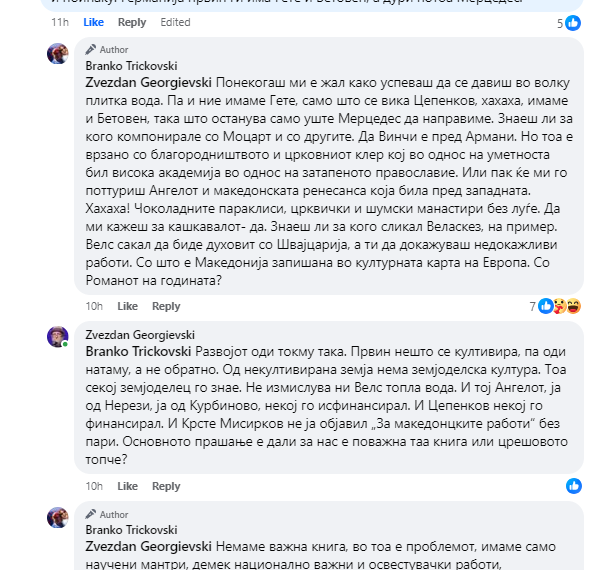607x570 pixels.
Task: Click the Author pencil badge on first comment
Action: [107, 50]
